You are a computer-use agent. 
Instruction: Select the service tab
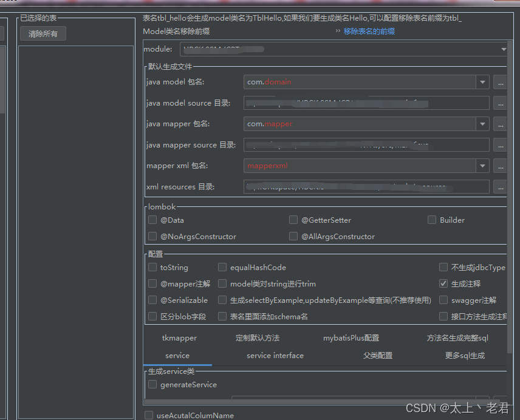point(177,356)
